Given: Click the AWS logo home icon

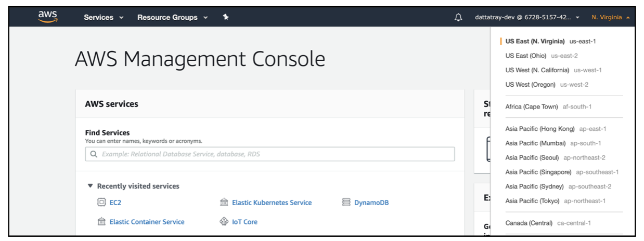Looking at the screenshot, I should click(47, 17).
